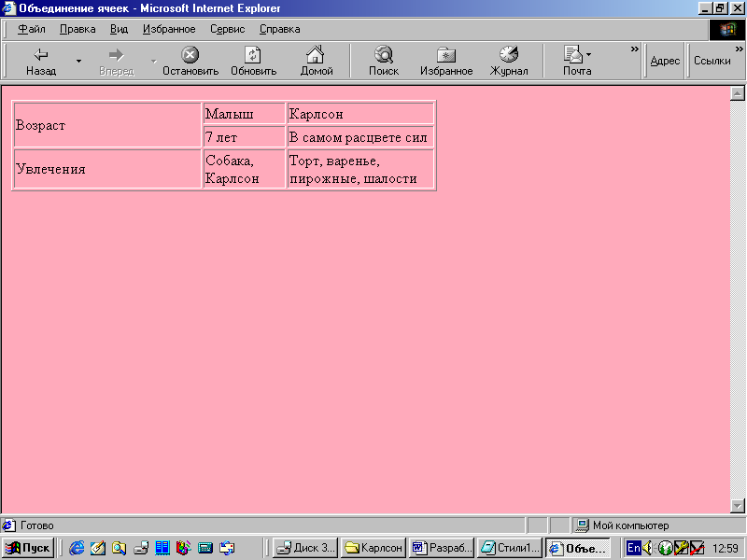
Task: Click the Internet Explorer page icon in status bar
Action: point(8,525)
